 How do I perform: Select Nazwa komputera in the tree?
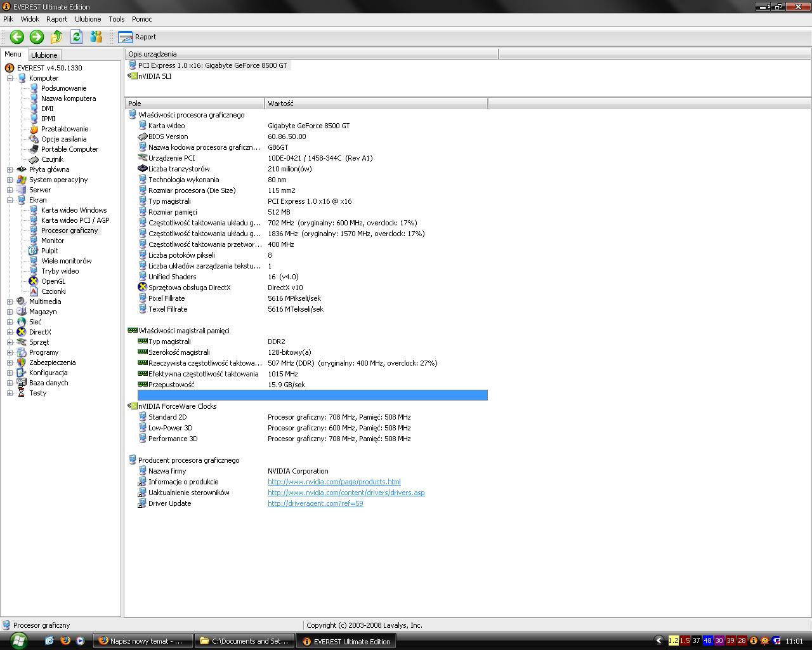tap(69, 98)
